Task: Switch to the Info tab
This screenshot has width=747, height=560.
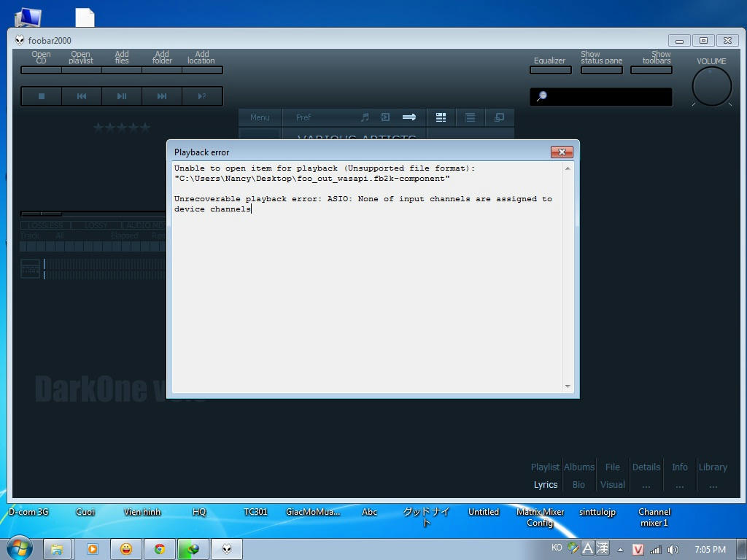Action: 680,467
